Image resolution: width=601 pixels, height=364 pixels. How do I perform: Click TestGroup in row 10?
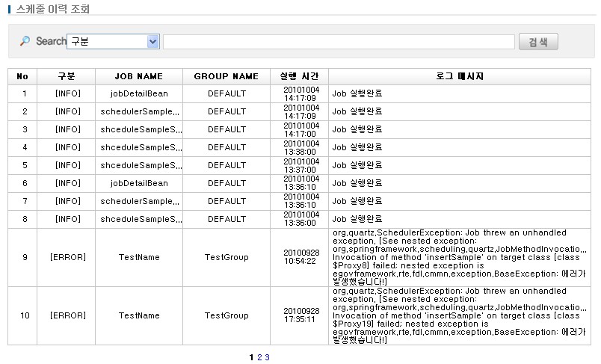tap(226, 315)
